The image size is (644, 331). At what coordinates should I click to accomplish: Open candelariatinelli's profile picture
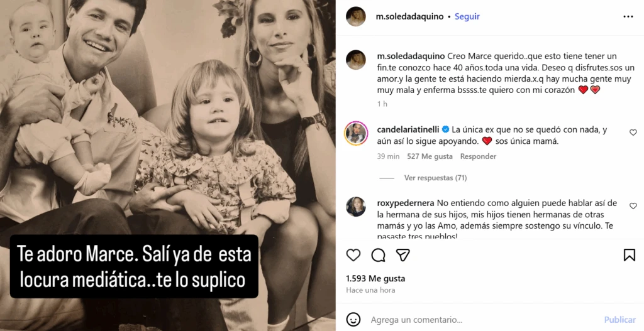click(x=356, y=134)
